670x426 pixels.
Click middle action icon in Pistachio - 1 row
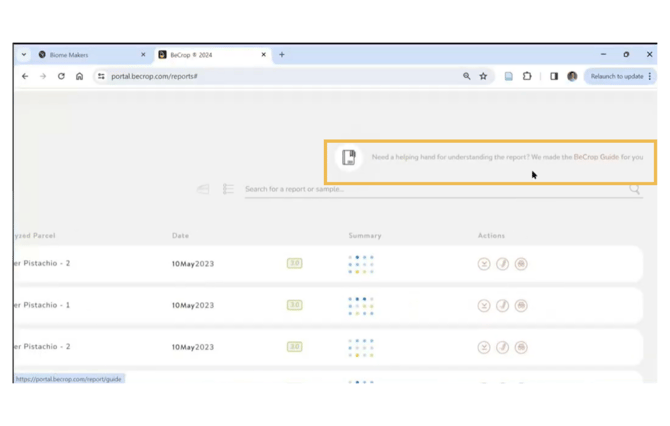pyautogui.click(x=503, y=306)
